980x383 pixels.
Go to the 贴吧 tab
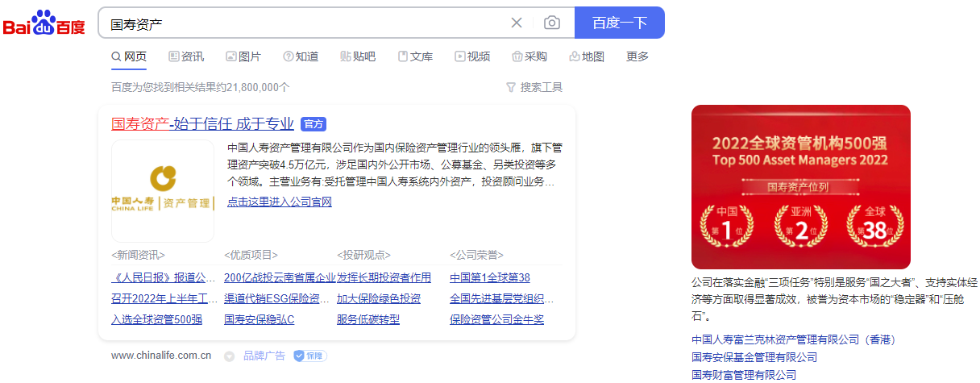(358, 56)
